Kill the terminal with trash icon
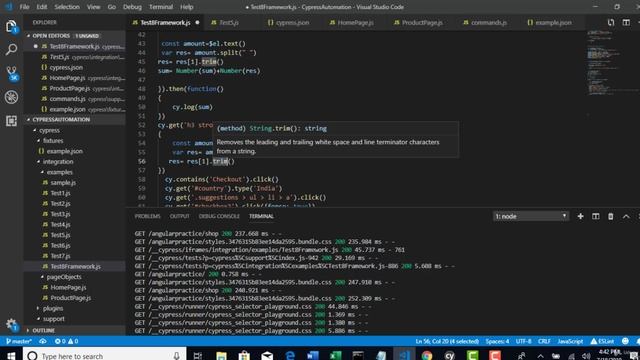The width and height of the screenshot is (640, 360). pyautogui.click(x=611, y=216)
